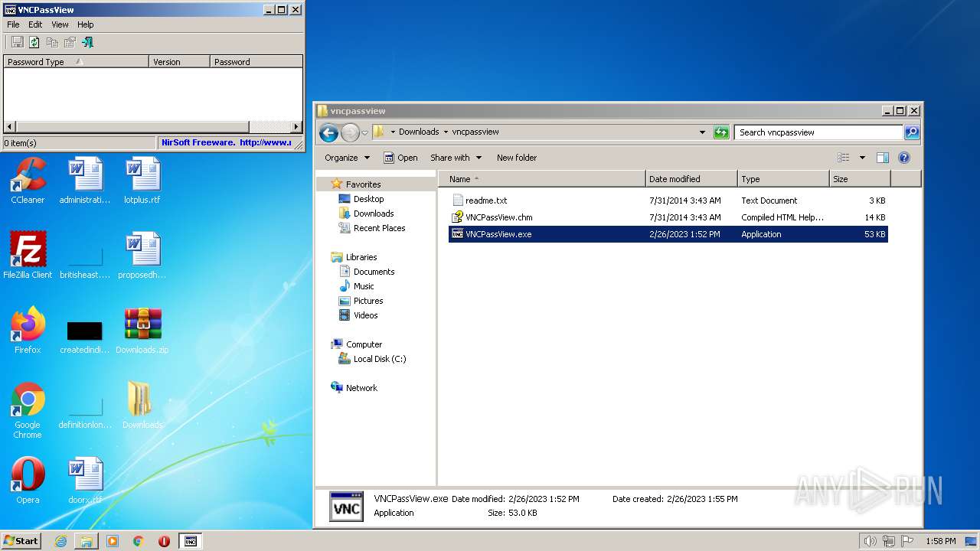This screenshot has width=980, height=551.
Task: Click Properties icon in VNCPassView toolbar
Action: (x=70, y=42)
